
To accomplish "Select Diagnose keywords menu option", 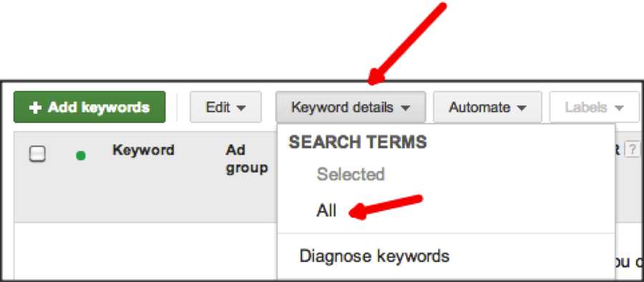I will 374,256.
